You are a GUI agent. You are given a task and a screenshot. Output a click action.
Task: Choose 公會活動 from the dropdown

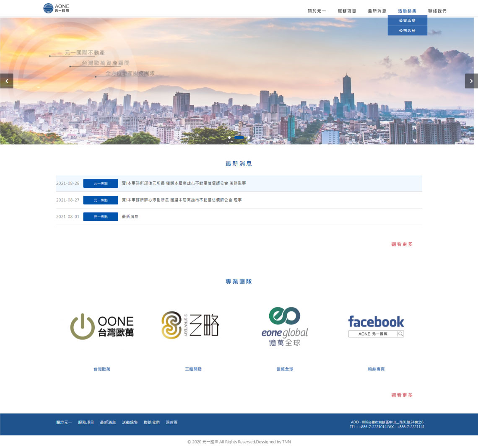[407, 21]
